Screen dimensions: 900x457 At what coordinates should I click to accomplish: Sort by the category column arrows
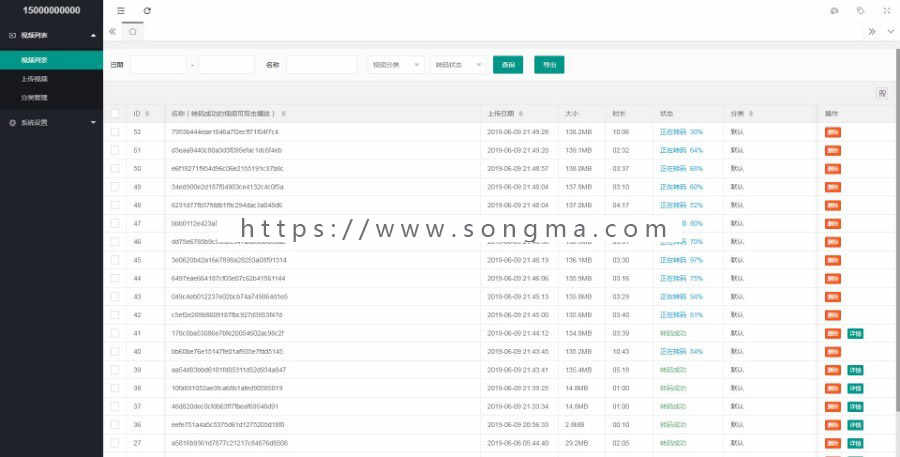[x=750, y=114]
